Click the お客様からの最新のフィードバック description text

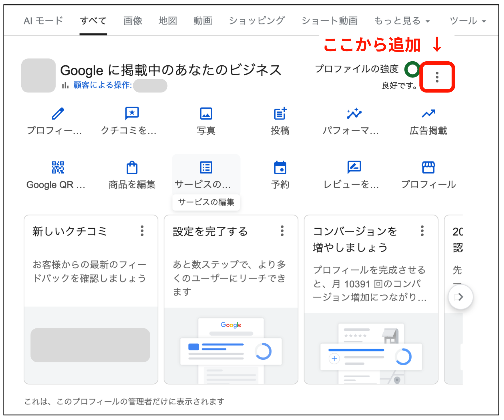point(90,271)
